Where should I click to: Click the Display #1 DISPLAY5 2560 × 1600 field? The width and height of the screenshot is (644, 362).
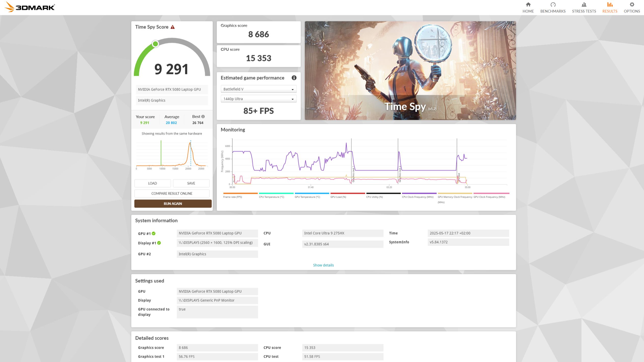click(x=217, y=243)
